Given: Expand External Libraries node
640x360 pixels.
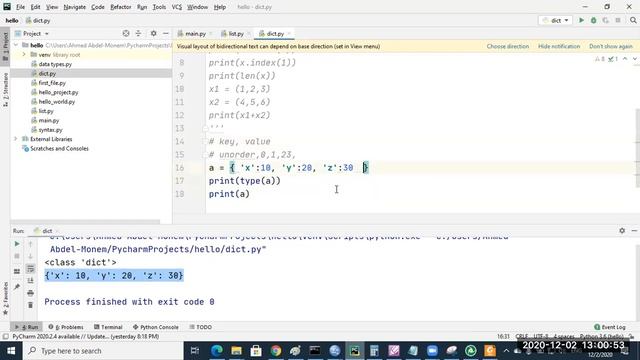Looking at the screenshot, I should [x=16, y=139].
